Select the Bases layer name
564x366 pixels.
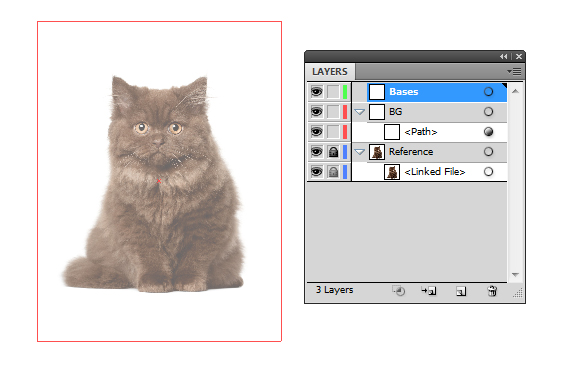point(404,92)
